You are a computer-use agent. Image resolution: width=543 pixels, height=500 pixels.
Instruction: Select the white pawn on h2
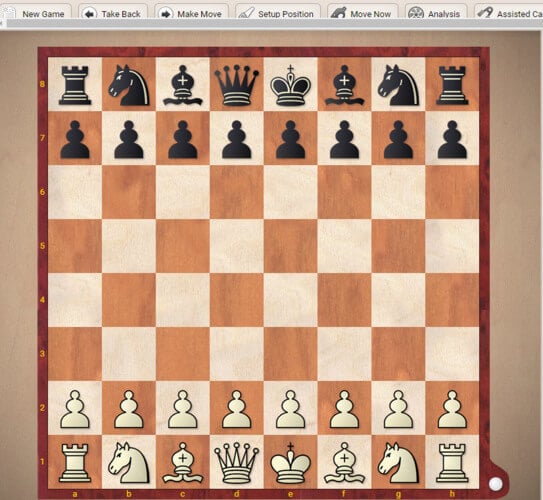[x=452, y=409]
